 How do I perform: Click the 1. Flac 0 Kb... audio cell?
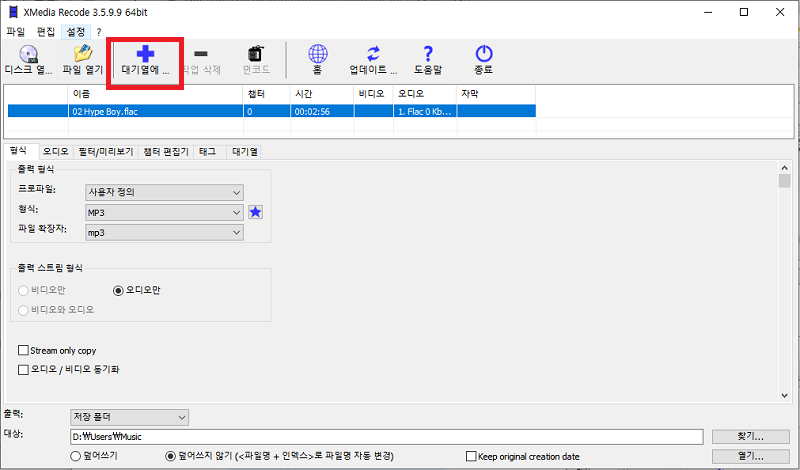(x=425, y=111)
